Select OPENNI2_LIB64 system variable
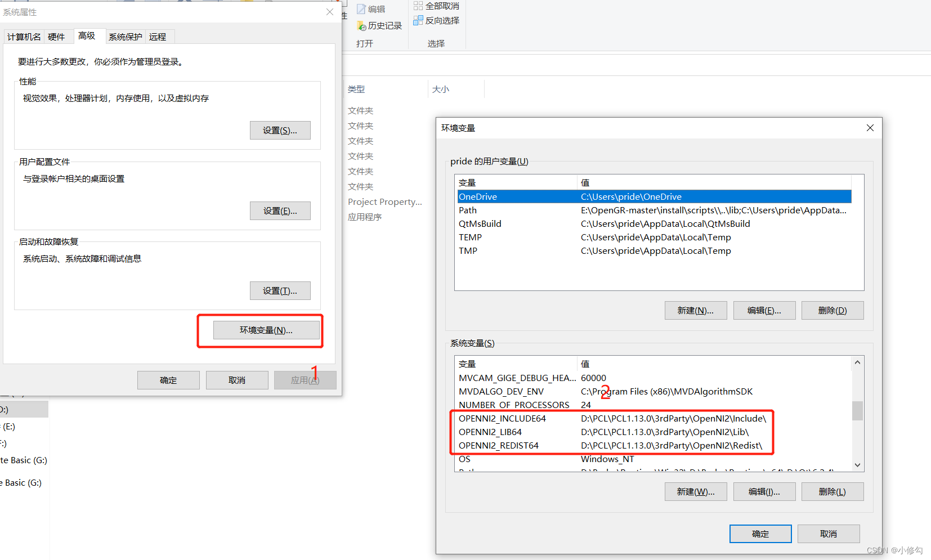931x560 pixels. click(654, 432)
